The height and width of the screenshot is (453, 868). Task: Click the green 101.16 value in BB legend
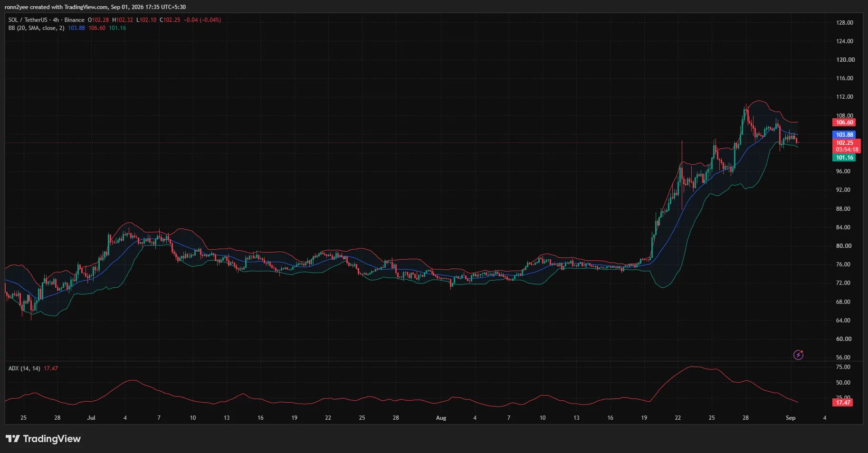pyautogui.click(x=117, y=28)
